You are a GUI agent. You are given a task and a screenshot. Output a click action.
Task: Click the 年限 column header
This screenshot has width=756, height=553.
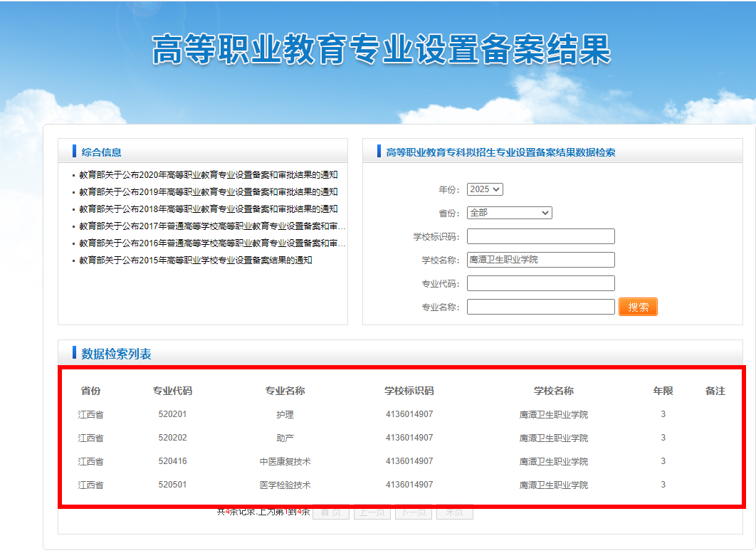click(x=663, y=391)
